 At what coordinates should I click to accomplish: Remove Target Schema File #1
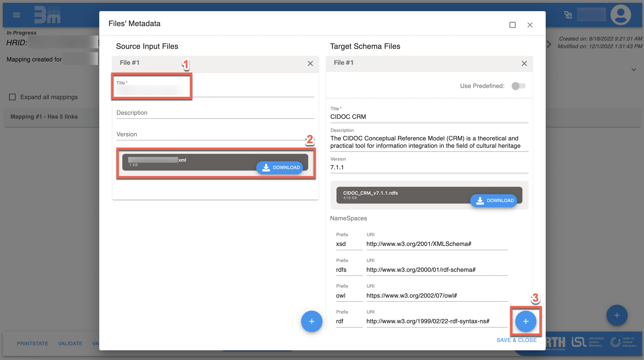pyautogui.click(x=524, y=63)
